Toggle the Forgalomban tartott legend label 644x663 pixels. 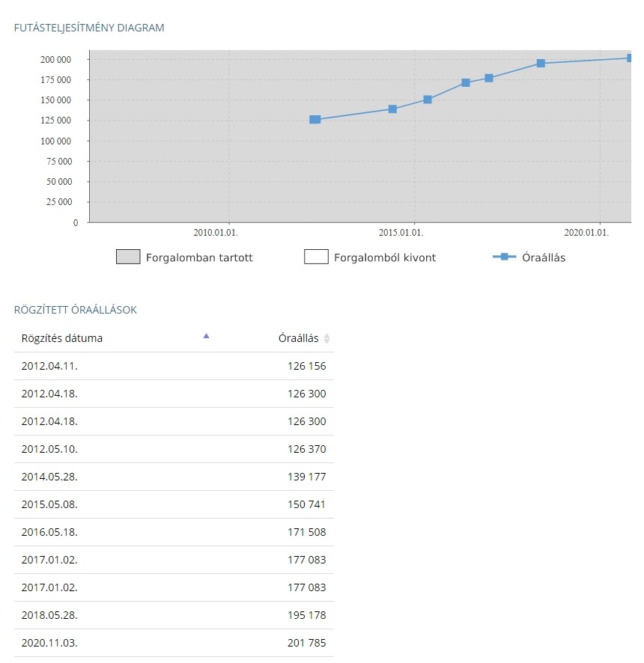[x=199, y=257]
